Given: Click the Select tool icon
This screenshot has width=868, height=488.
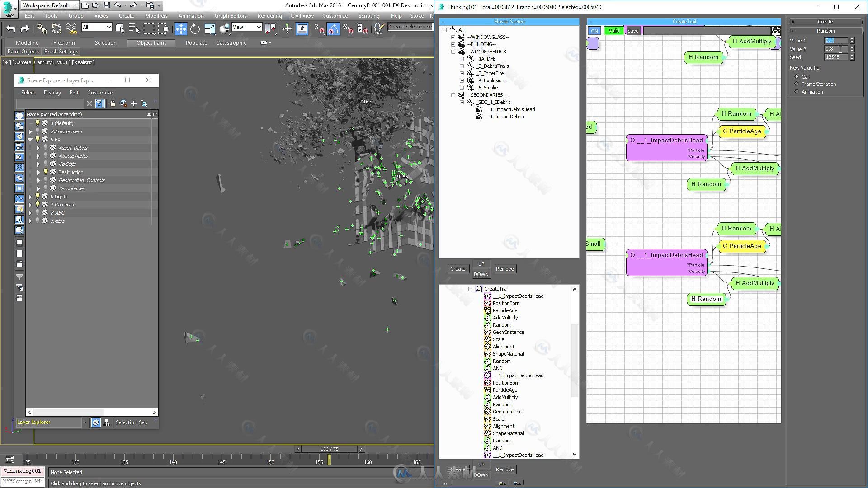Looking at the screenshot, I should [120, 28].
